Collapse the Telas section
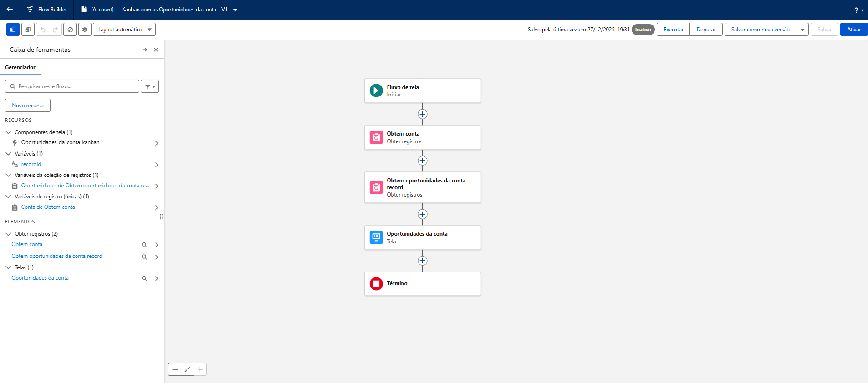Viewport: 868px width, 383px height. coord(8,267)
